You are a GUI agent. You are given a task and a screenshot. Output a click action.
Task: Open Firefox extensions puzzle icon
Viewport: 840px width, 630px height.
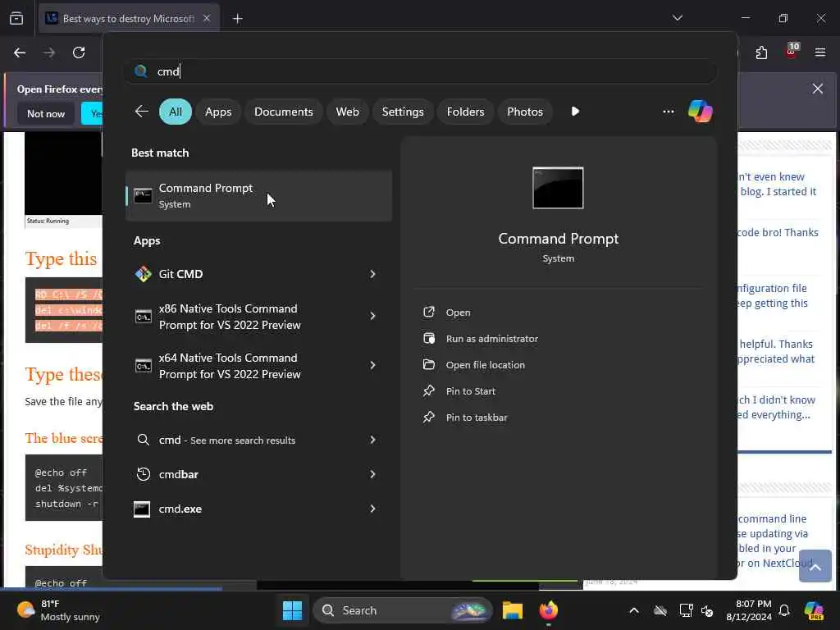pos(761,52)
